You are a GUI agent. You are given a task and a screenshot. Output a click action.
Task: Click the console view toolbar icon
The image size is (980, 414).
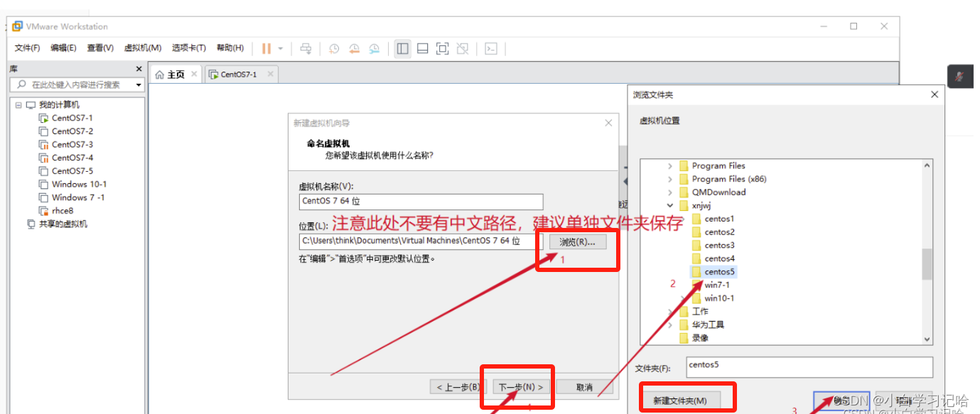coord(490,48)
